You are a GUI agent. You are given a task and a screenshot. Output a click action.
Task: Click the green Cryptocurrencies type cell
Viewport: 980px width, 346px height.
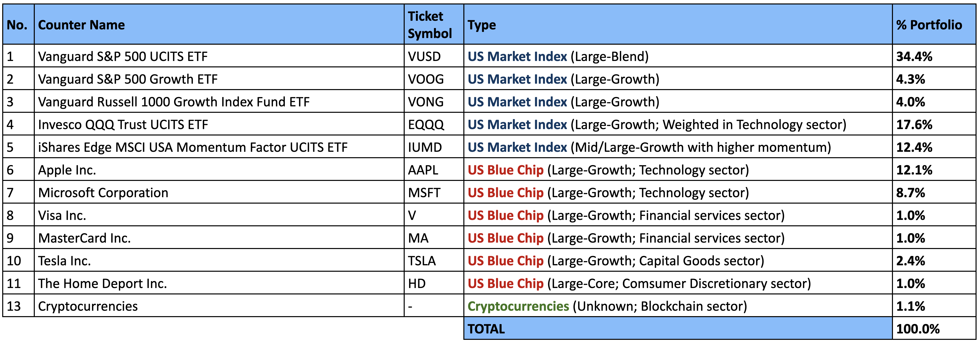(518, 307)
